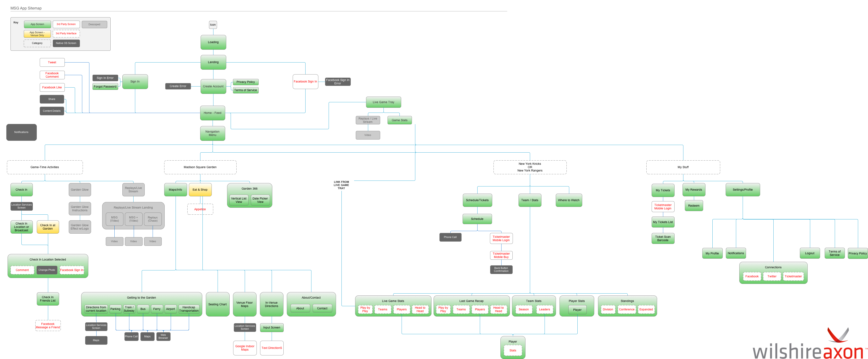
Task: Select the Google Indoor Maps node
Action: point(245,348)
